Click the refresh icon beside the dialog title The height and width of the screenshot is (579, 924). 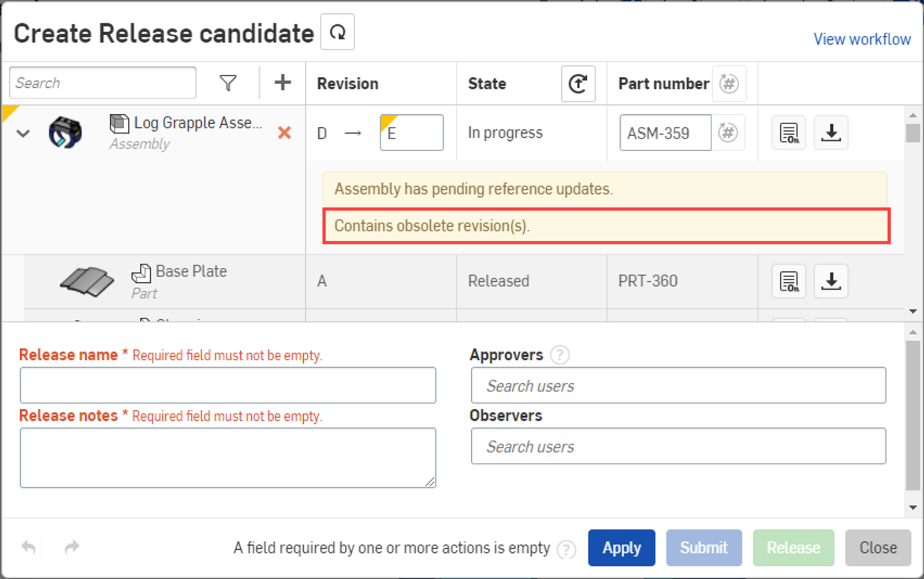pos(337,32)
